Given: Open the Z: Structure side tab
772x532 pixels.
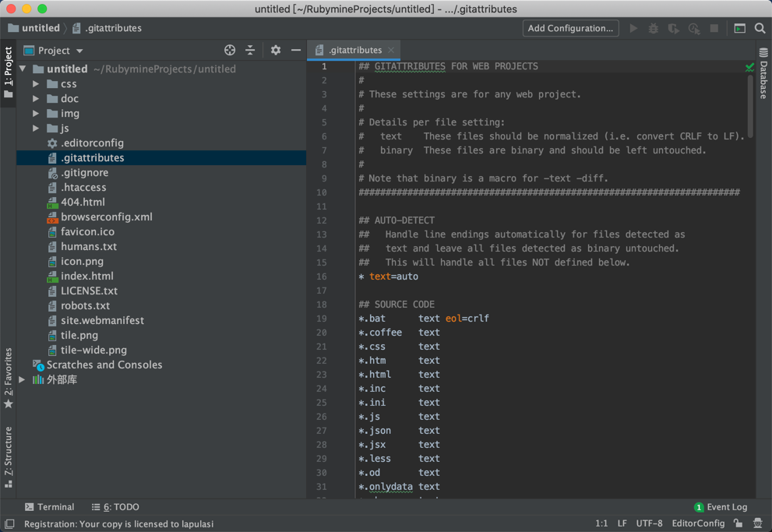Looking at the screenshot, I should [8, 457].
